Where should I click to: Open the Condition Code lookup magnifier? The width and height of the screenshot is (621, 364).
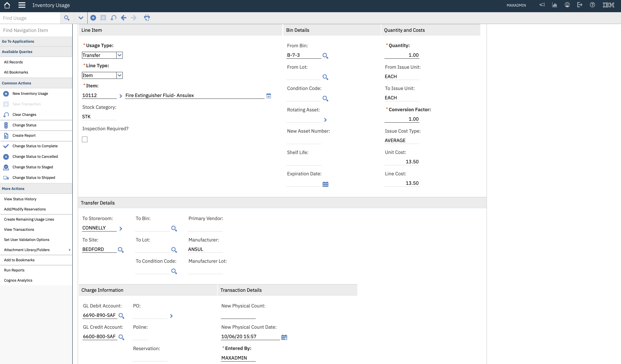pos(325,98)
